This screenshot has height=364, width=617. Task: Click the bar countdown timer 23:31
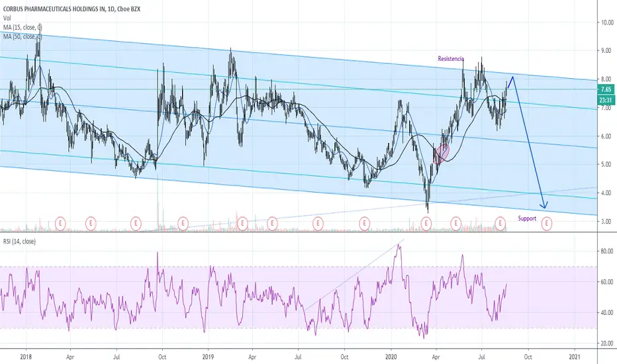pyautogui.click(x=606, y=101)
